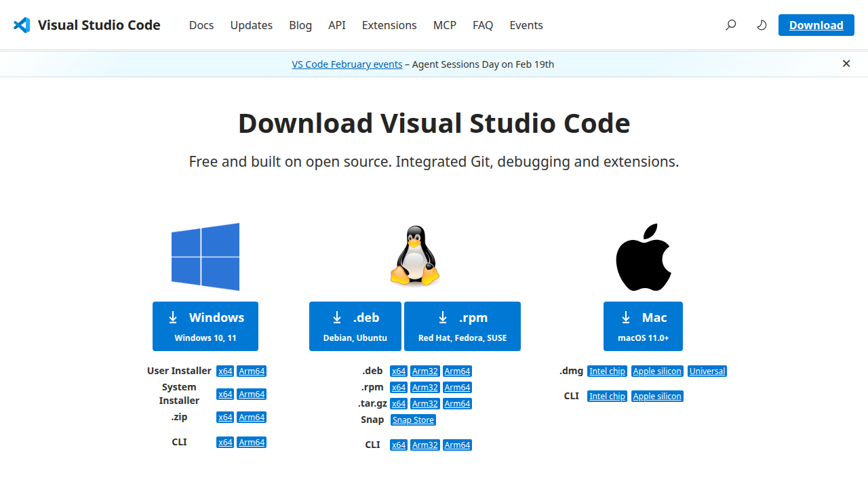Click the Linux penguin image
This screenshot has height=488, width=868.
click(x=414, y=256)
